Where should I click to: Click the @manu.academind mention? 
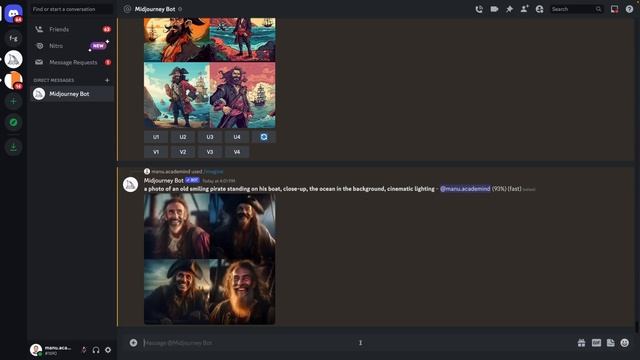click(465, 189)
